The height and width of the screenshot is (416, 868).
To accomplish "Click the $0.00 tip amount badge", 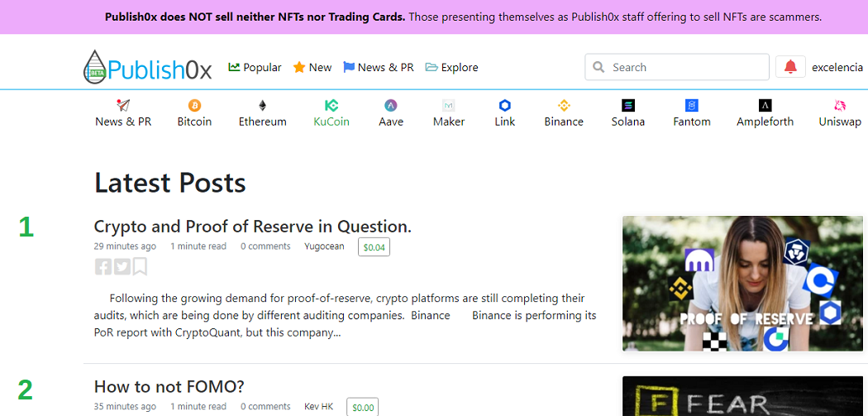I will click(363, 407).
